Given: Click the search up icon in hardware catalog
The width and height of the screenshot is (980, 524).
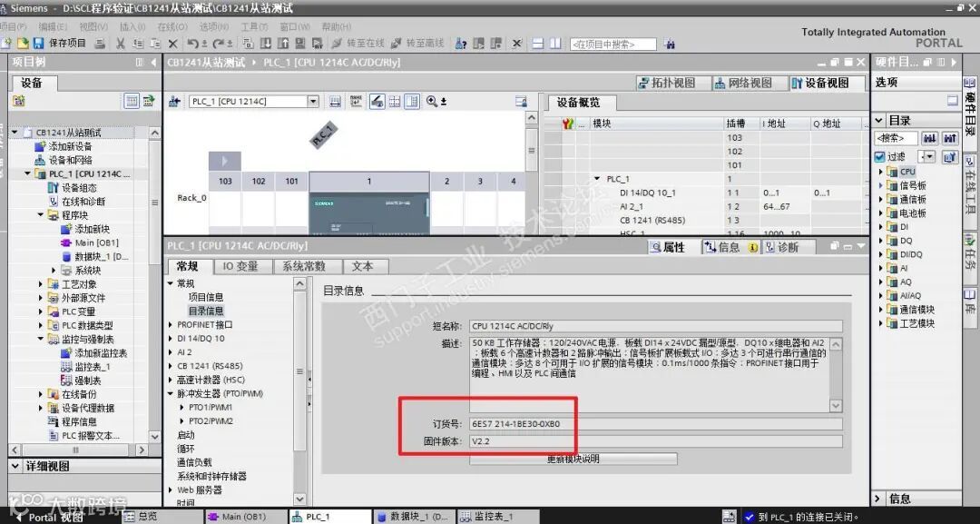Looking at the screenshot, I should click(x=950, y=138).
